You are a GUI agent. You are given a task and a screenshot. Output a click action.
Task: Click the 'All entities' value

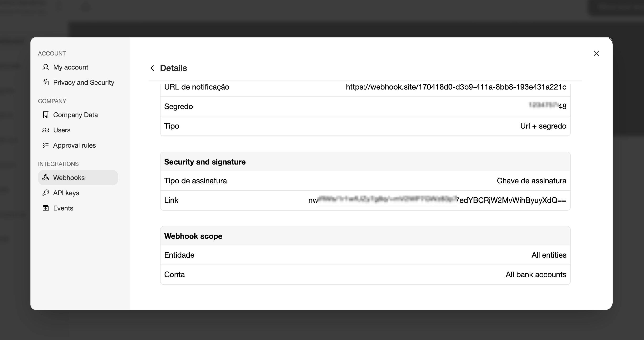tap(549, 255)
